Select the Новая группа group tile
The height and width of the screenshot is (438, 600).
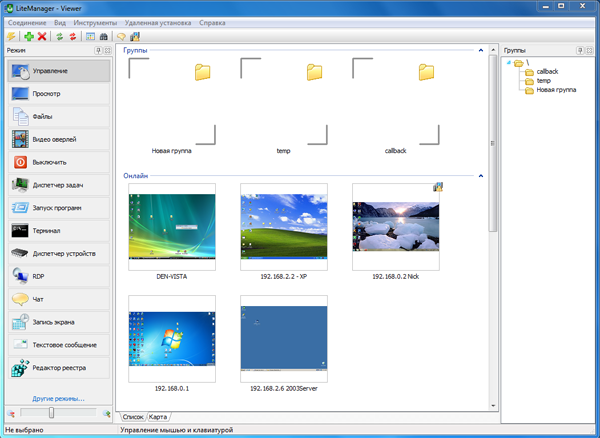[x=172, y=106]
